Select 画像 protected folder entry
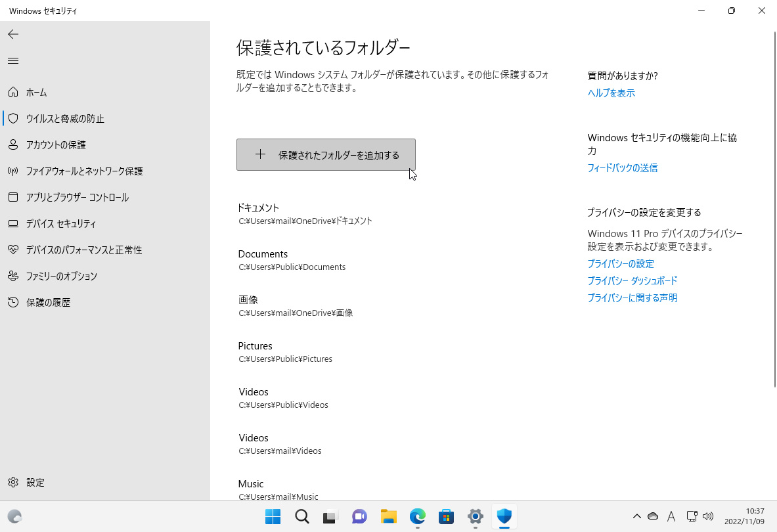Image resolution: width=777 pixels, height=532 pixels. pyautogui.click(x=296, y=306)
